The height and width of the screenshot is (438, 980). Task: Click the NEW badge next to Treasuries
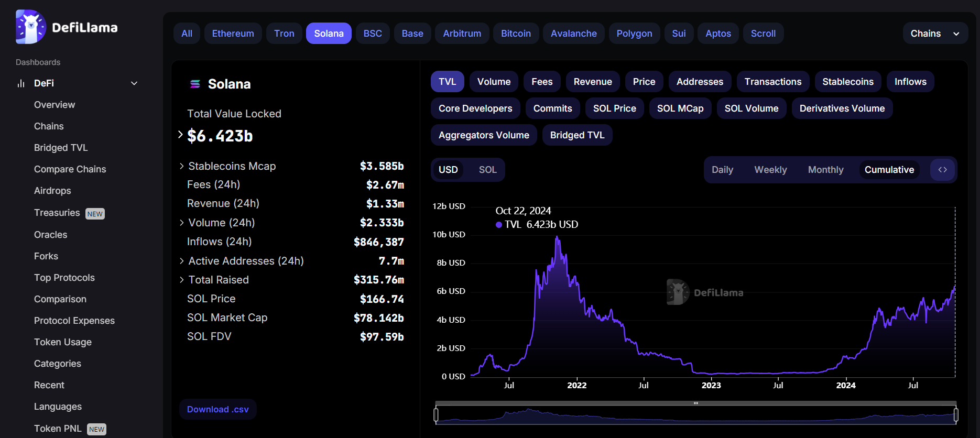[x=95, y=214]
